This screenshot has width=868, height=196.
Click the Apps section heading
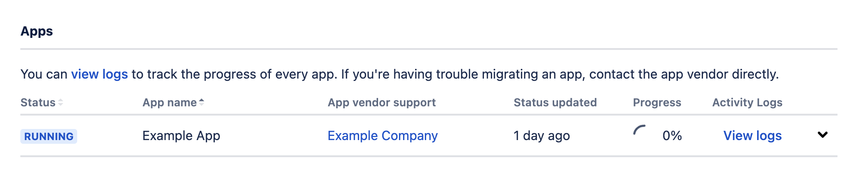click(x=37, y=31)
